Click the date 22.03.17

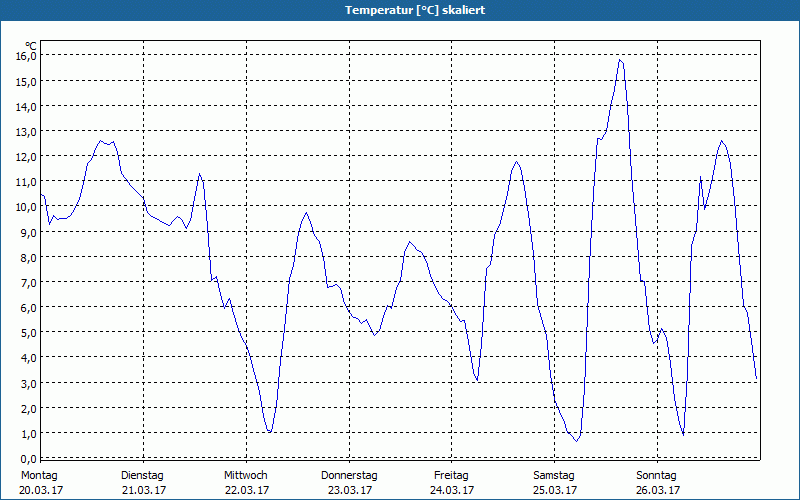tap(247, 491)
